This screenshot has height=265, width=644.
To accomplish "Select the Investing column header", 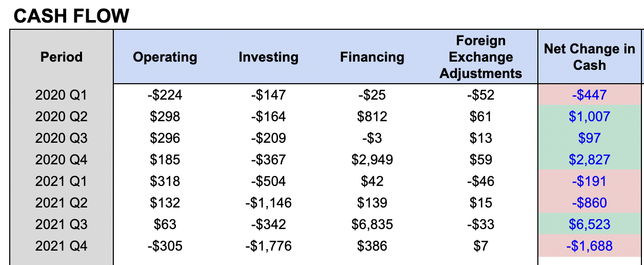I will (x=269, y=57).
